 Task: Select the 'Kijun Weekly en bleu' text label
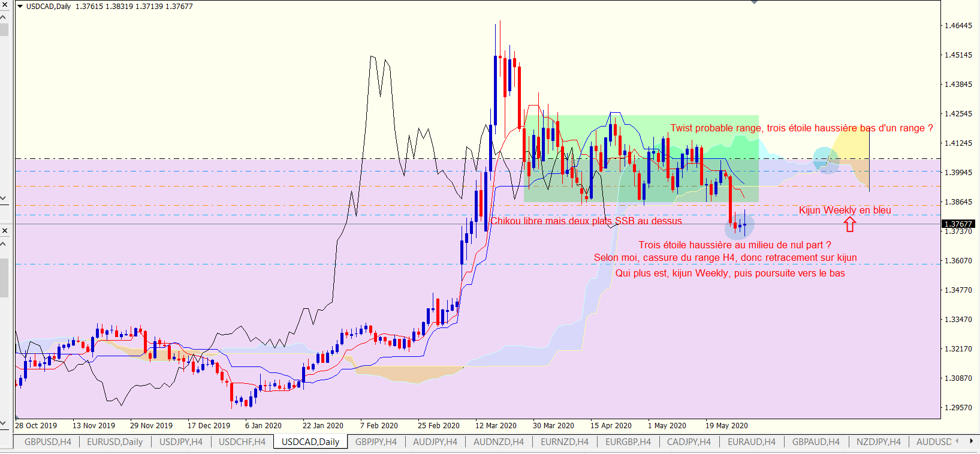point(845,210)
